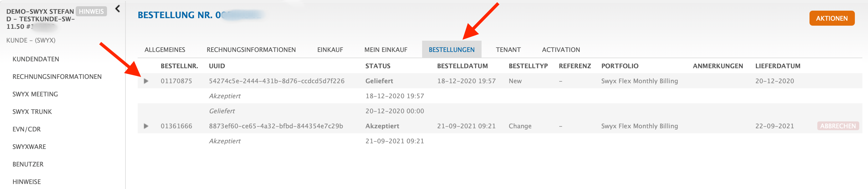The image size is (868, 189).
Task: Switch to the Activation tab
Action: coord(561,50)
